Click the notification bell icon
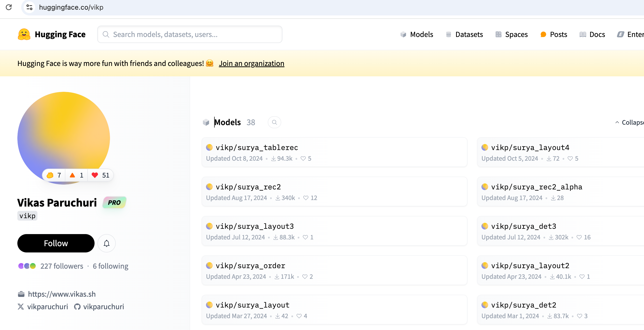This screenshot has height=330, width=644. tap(107, 243)
